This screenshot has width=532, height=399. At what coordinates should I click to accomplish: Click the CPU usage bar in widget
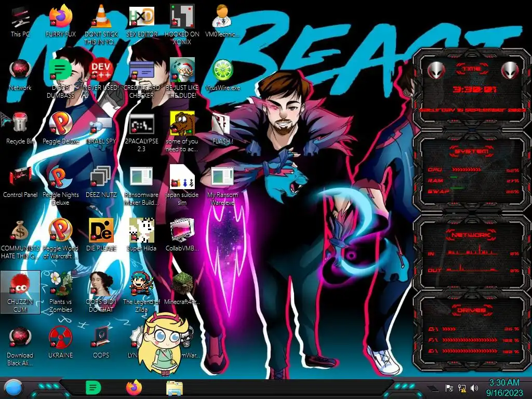click(x=466, y=170)
